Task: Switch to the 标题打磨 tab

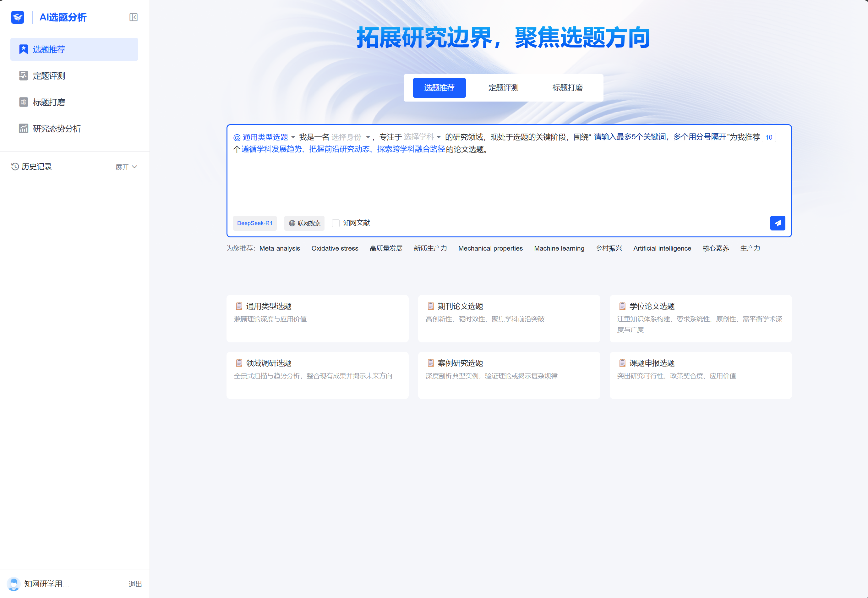Action: coord(567,88)
